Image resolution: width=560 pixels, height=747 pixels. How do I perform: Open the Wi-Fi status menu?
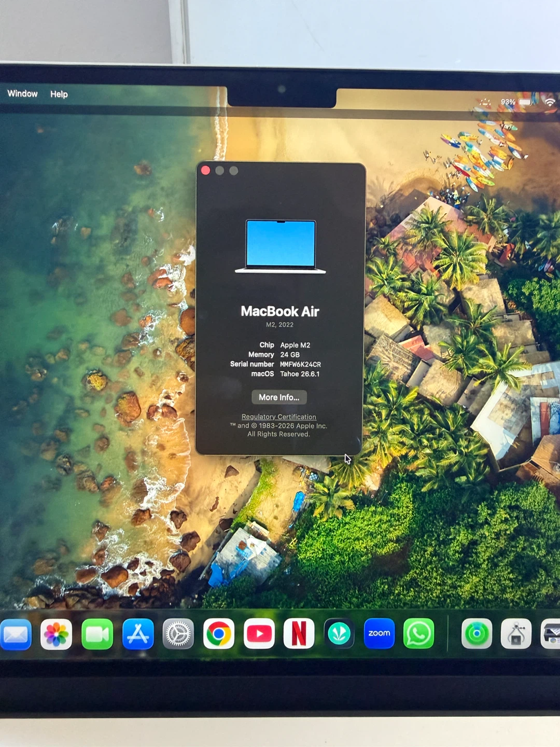550,102
